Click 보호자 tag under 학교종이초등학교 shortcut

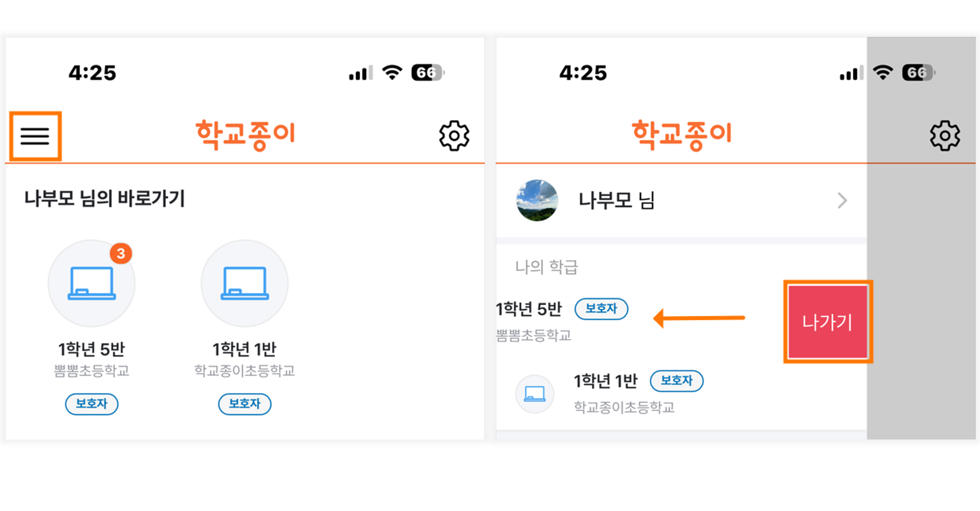coord(244,404)
